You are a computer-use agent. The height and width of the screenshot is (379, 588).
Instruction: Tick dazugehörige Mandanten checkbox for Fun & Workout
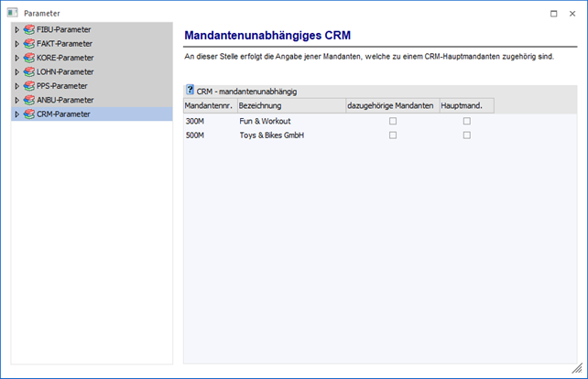point(393,121)
